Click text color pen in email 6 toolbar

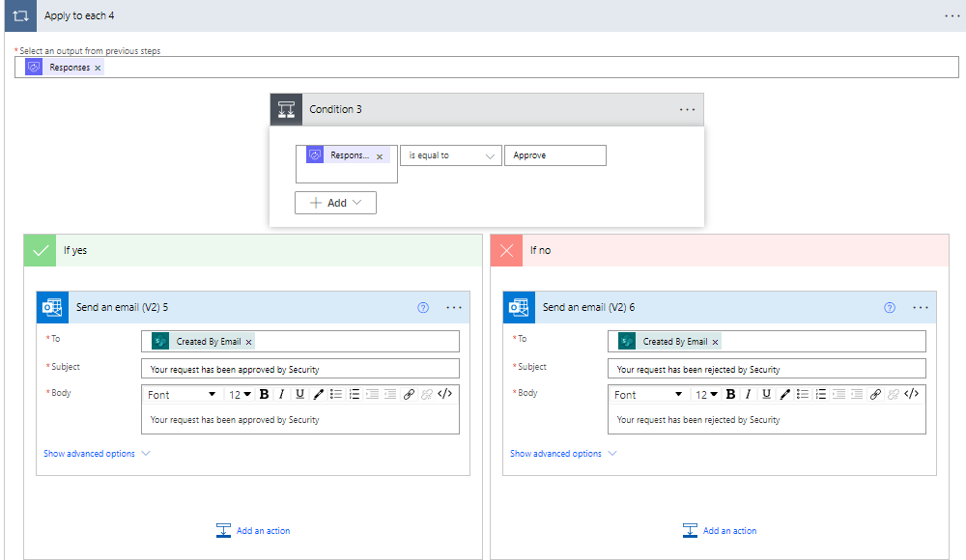pos(784,394)
